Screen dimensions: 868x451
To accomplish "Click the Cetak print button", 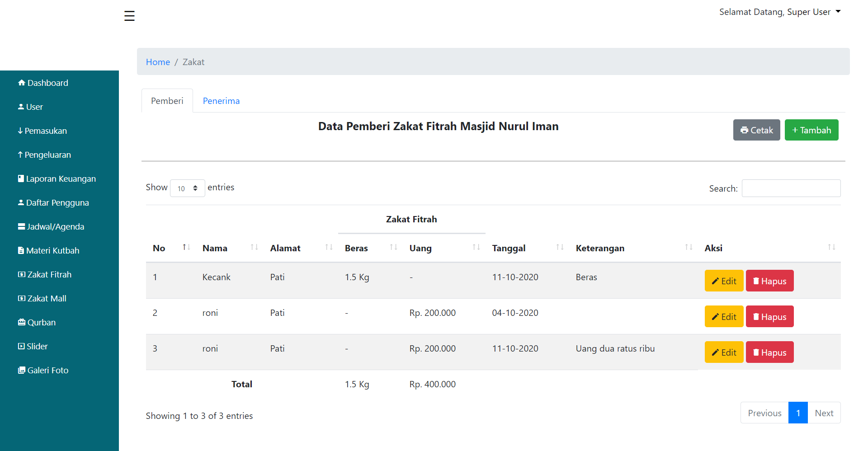I will (756, 130).
